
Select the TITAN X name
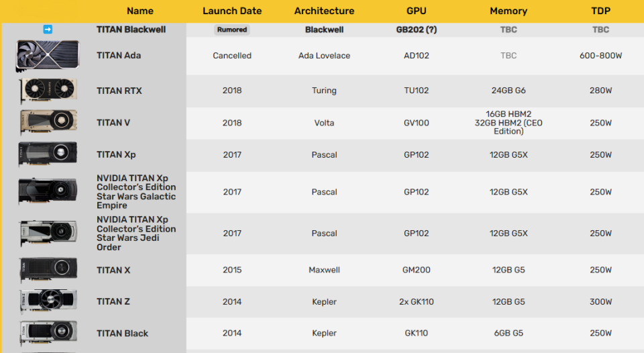point(113,270)
